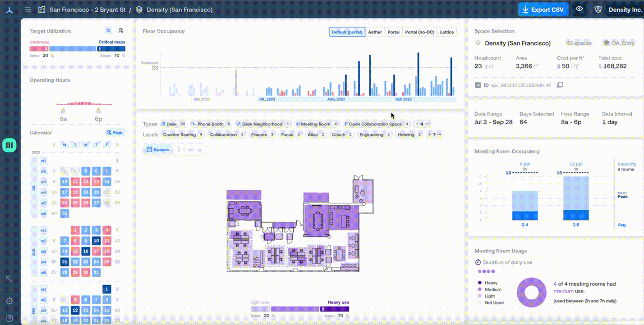The image size is (644, 325).
Task: Grab the Critical mass threshold slider handle
Action: (99, 49)
